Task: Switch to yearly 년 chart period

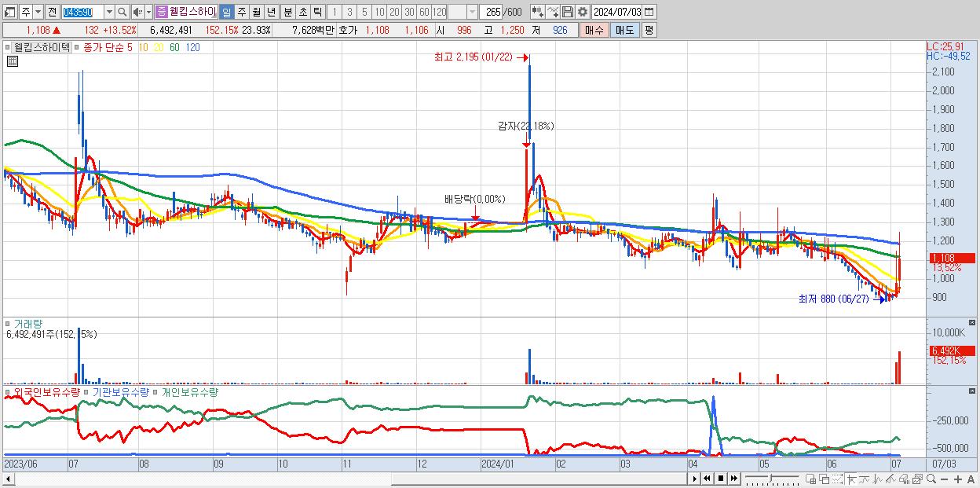Action: click(271, 12)
